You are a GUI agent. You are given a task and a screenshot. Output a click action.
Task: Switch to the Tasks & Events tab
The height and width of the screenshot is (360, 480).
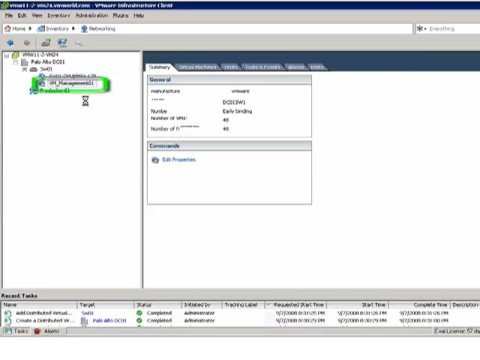[263, 67]
